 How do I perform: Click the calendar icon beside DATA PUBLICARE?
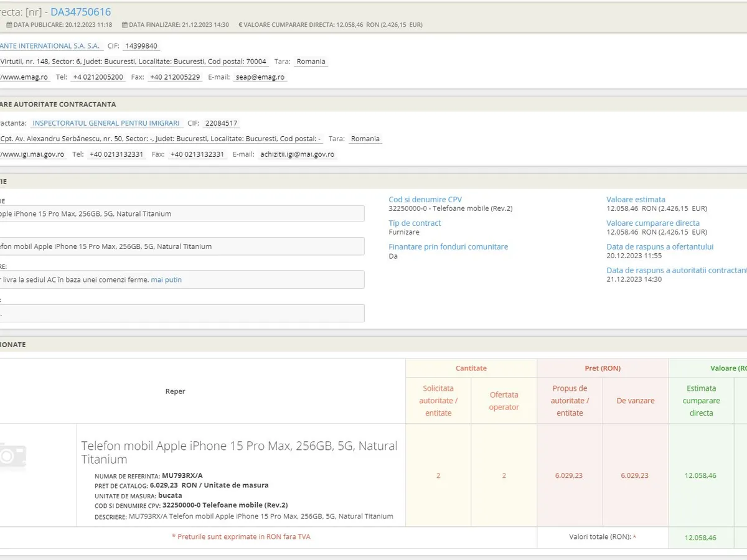(9, 25)
